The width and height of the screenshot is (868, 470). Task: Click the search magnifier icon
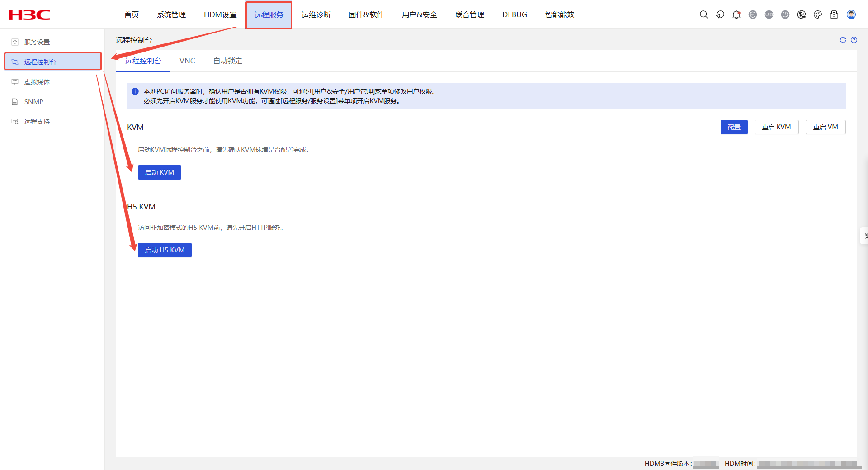coord(703,14)
